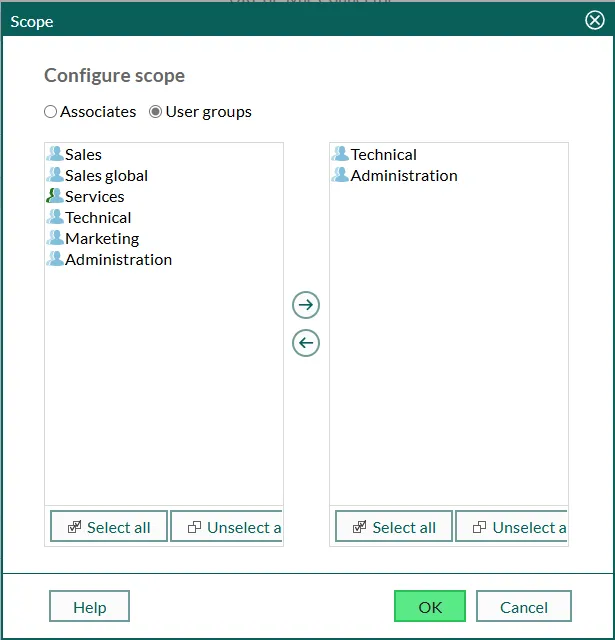
Task: Select 'Sales' in the available groups list
Action: pos(83,155)
